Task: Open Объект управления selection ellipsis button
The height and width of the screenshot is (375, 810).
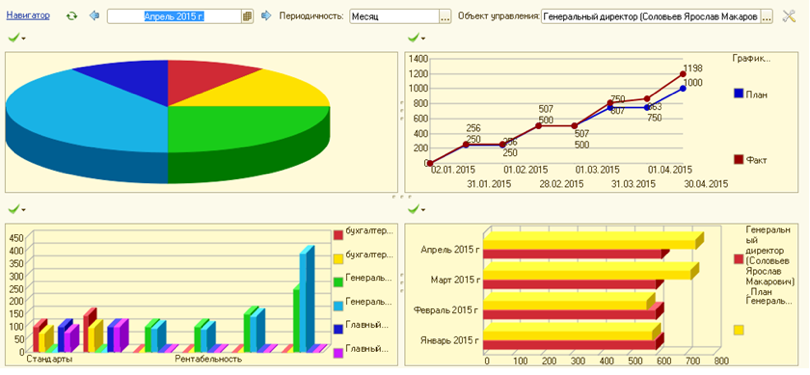Action: (767, 17)
